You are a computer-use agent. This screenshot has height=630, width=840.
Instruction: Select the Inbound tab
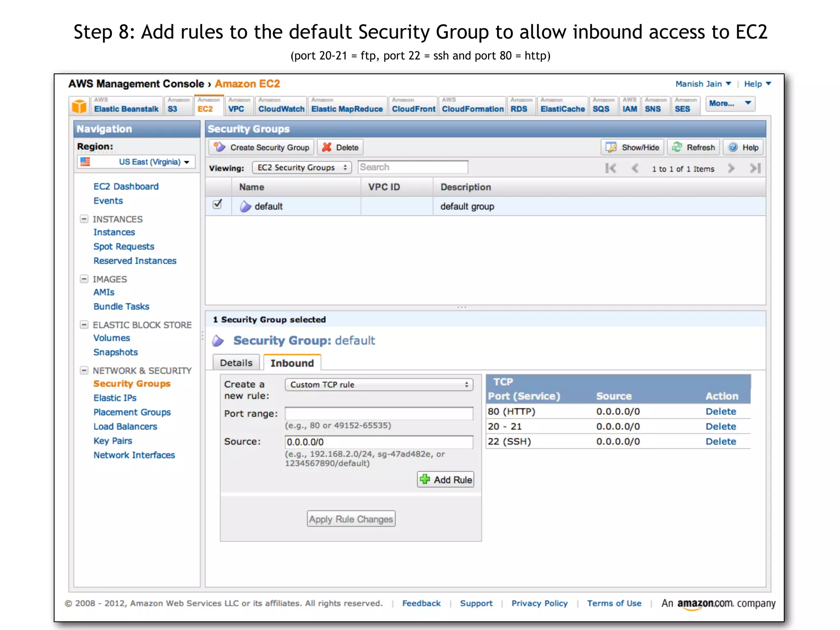pos(292,363)
